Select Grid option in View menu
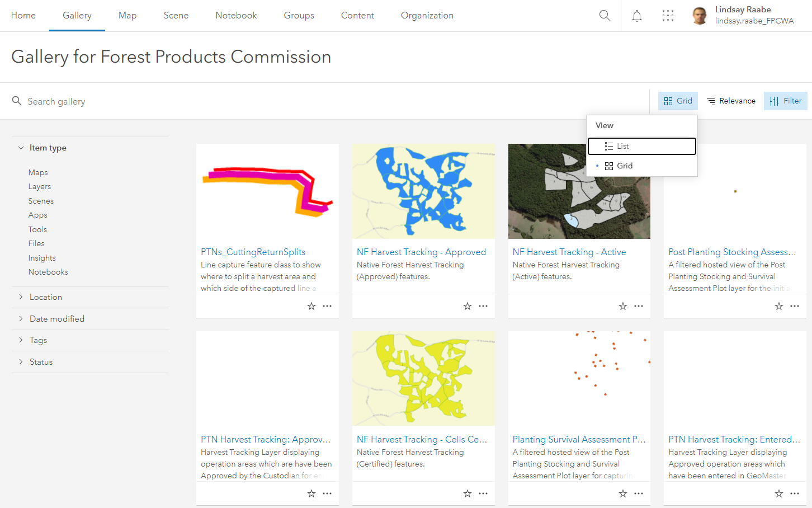This screenshot has width=812, height=508. point(642,166)
